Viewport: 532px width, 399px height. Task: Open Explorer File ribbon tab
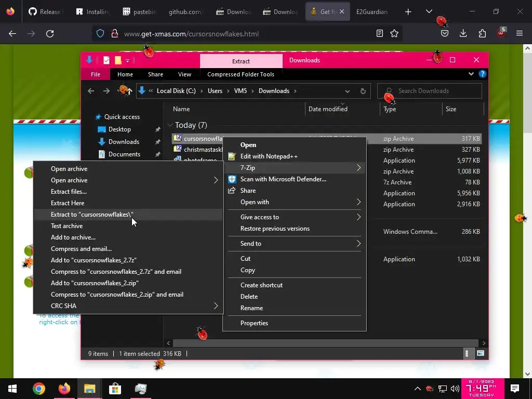point(96,74)
